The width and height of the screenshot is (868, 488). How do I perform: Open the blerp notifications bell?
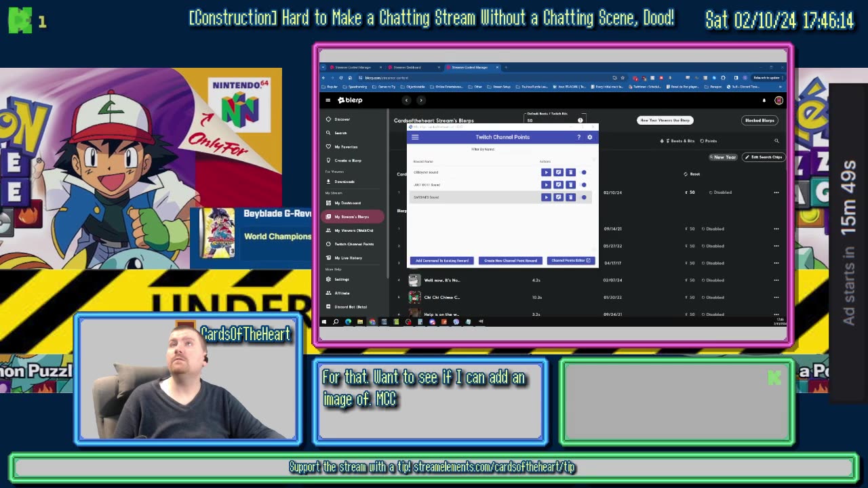(x=764, y=100)
